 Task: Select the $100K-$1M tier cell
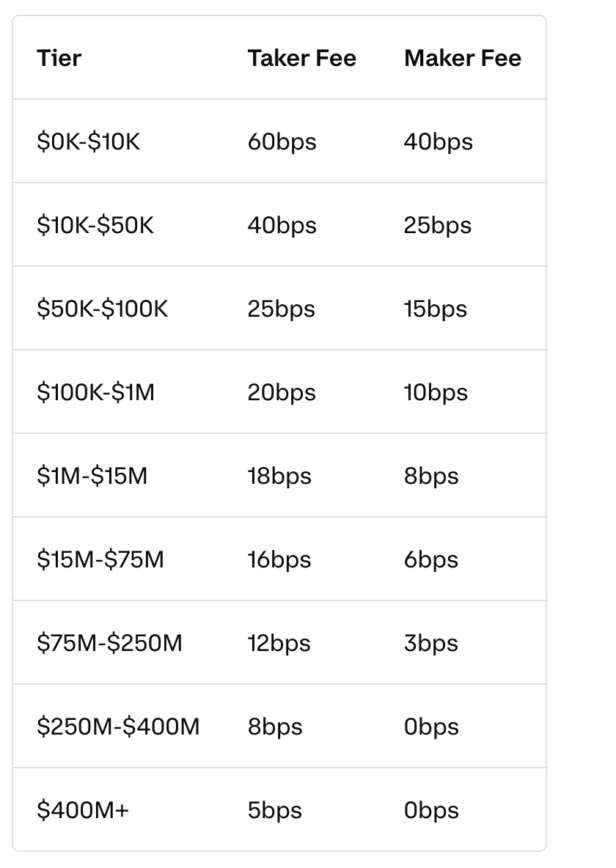click(x=95, y=392)
